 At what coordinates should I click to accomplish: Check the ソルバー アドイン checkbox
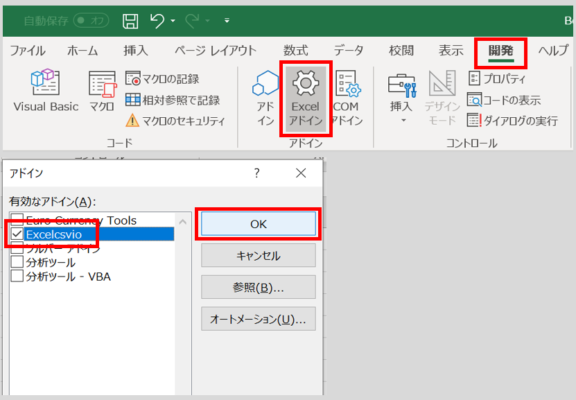(17, 248)
